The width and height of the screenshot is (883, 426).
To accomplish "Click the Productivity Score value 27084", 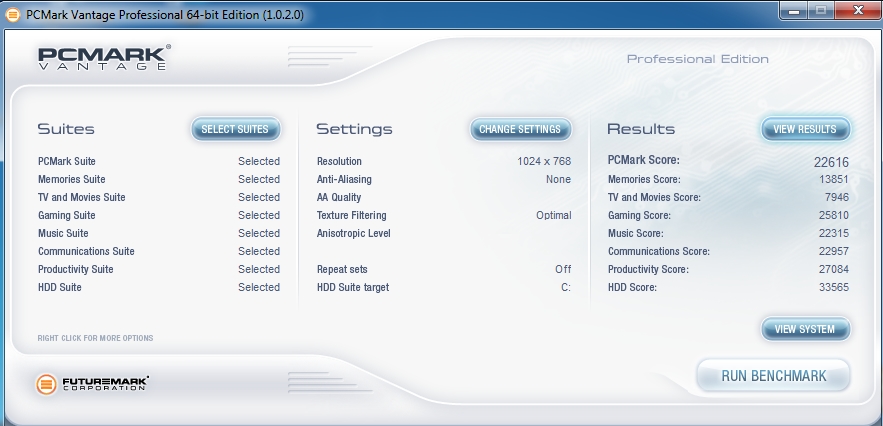I will [834, 269].
